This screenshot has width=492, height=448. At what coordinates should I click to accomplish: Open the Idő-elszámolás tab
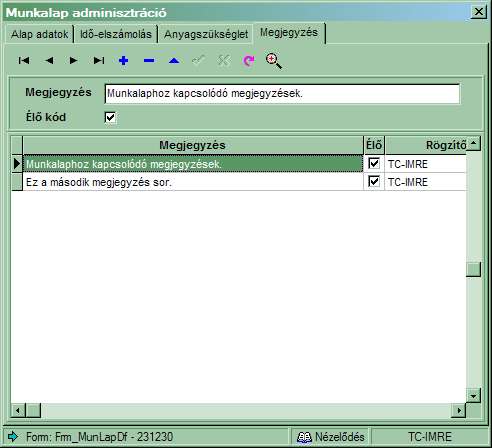116,34
